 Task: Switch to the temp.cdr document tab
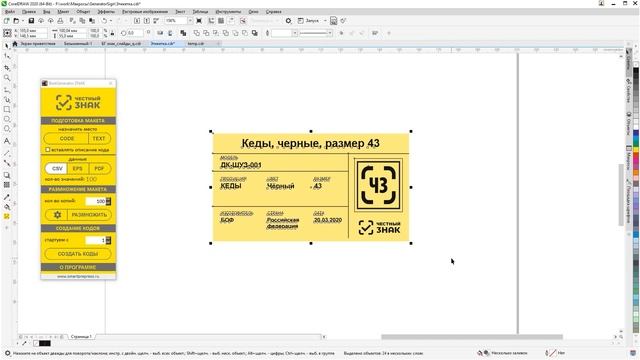[196, 43]
